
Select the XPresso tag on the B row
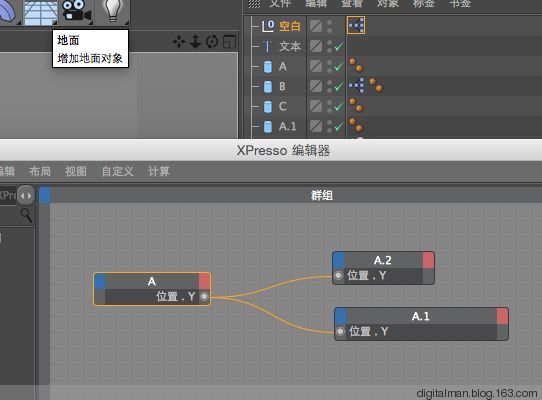356,85
